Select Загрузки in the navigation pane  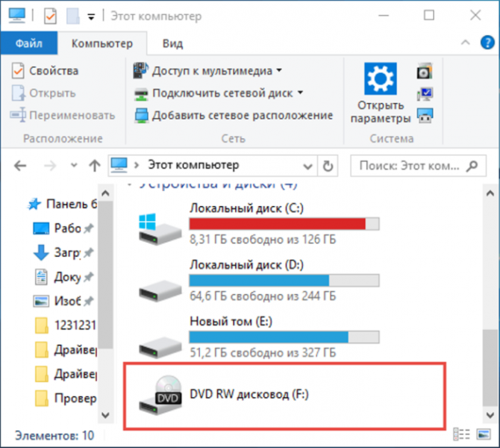point(63,252)
